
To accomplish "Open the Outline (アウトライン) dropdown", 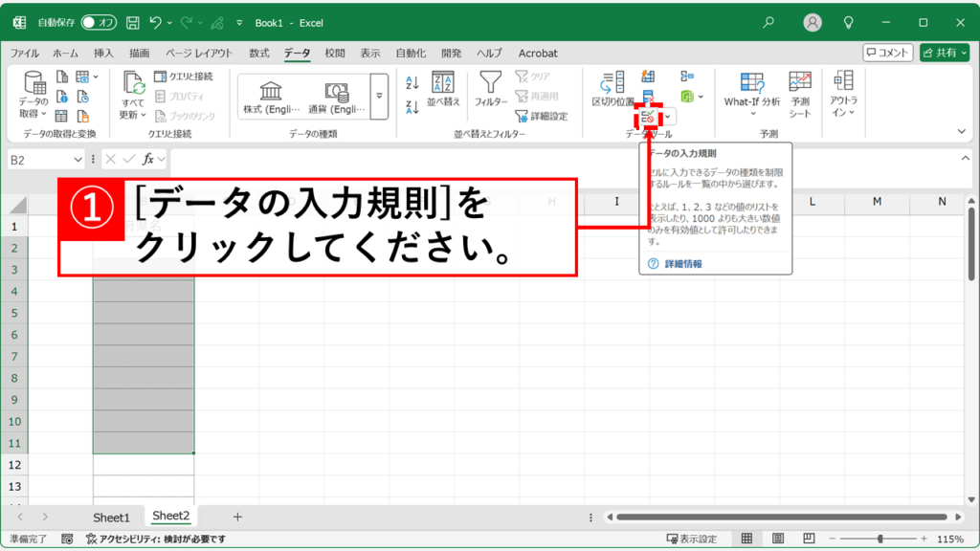I will click(x=843, y=94).
